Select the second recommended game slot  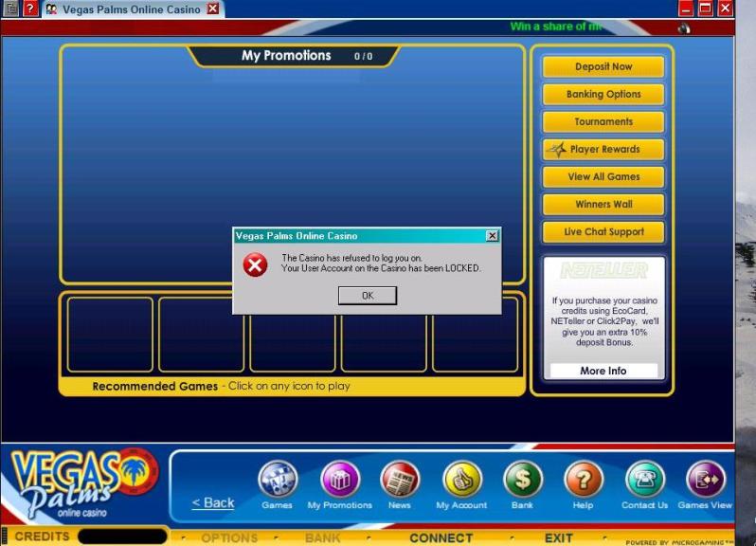[201, 335]
